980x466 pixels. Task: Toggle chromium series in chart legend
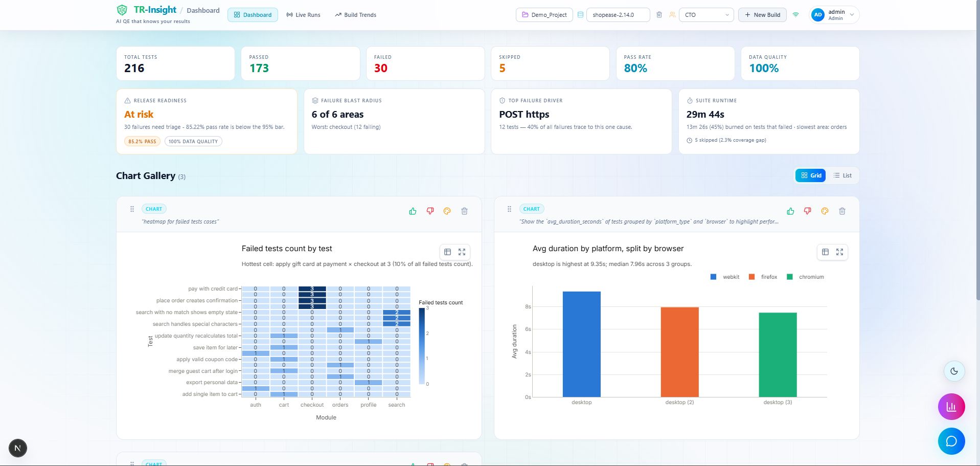(805, 277)
